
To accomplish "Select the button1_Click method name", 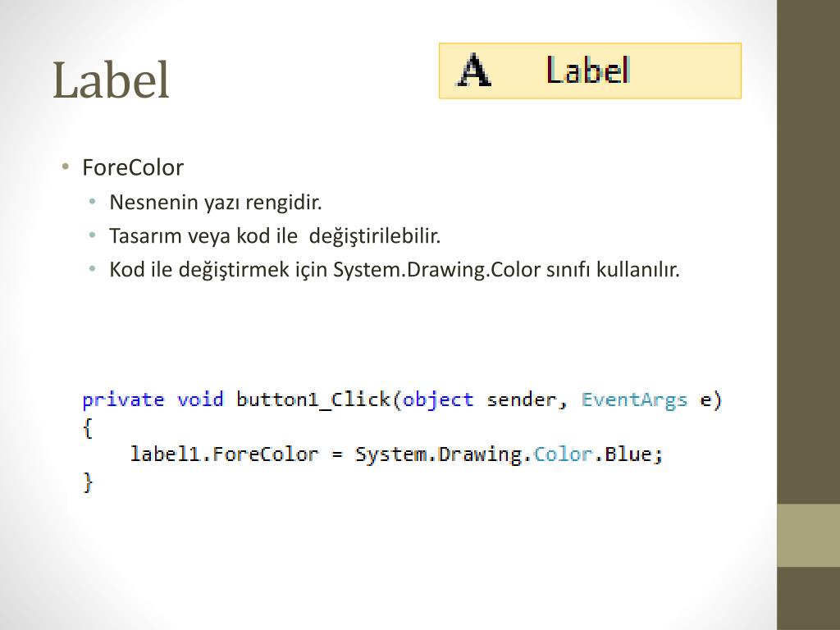I will 313,399.
